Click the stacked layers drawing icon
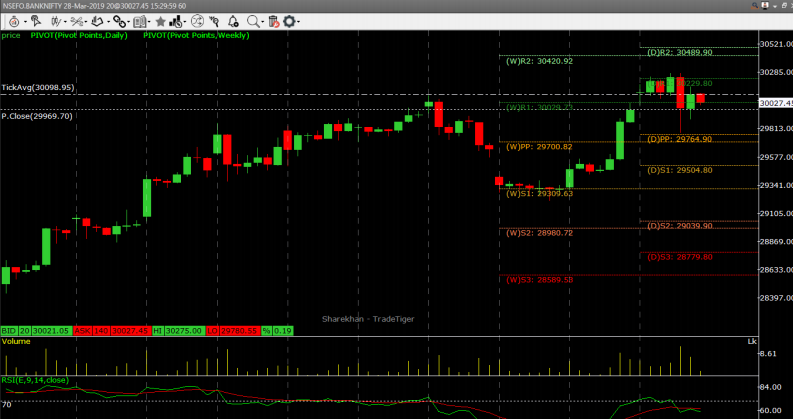793x419 pixels. tap(97, 22)
